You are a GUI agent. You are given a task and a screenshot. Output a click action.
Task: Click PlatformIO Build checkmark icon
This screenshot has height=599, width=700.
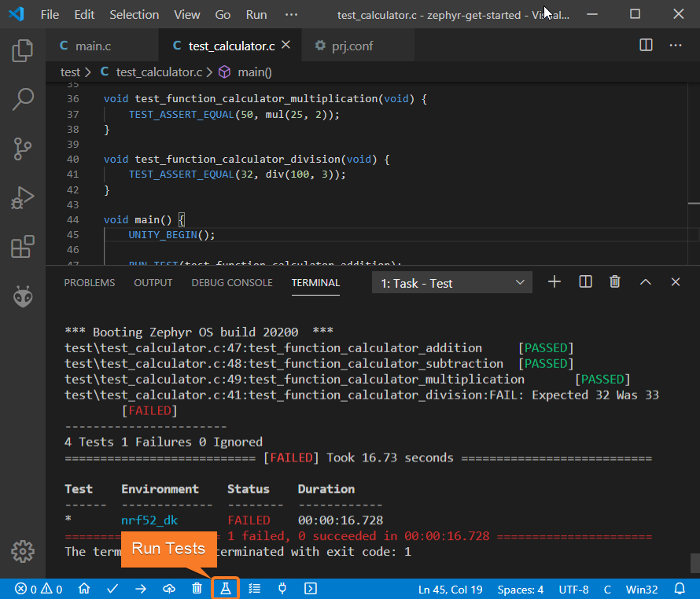click(x=112, y=589)
